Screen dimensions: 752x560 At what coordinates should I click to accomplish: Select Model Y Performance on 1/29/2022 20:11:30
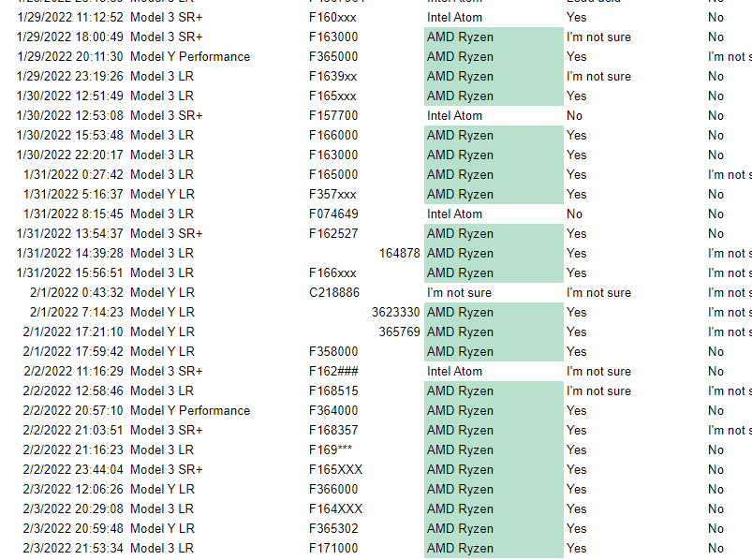190,56
